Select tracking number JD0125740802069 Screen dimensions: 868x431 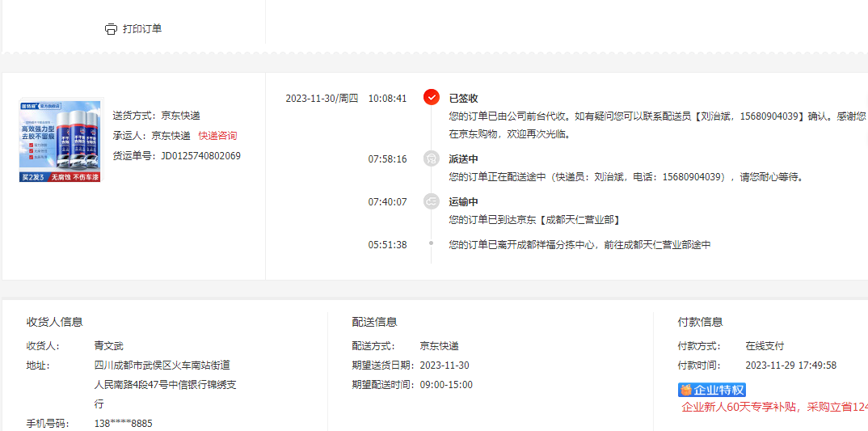pos(201,156)
